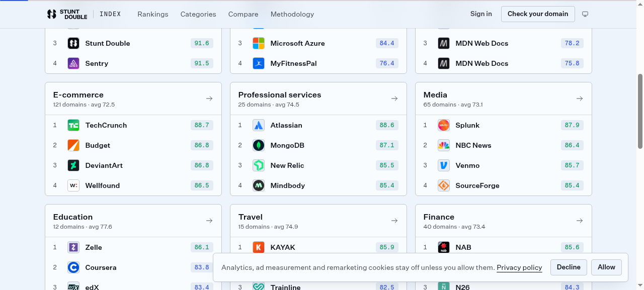Click the Mindbody logo icon

(x=259, y=185)
